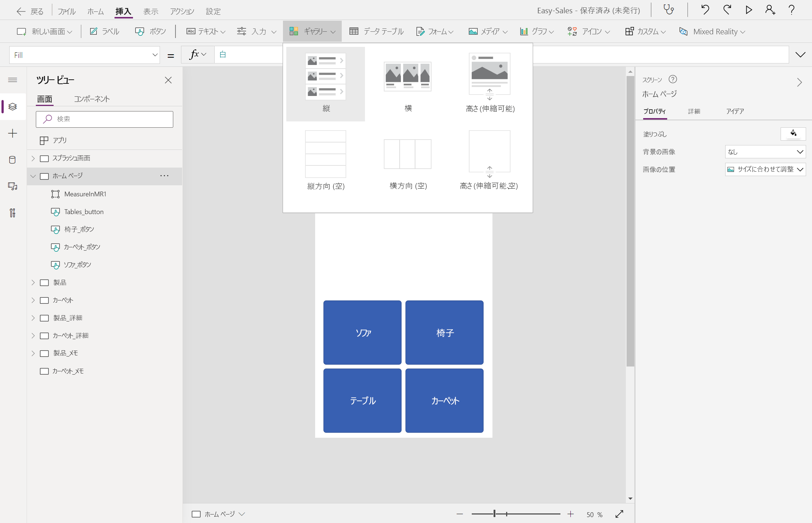Screen dimensions: 812x523
Task: Open Advanced tools icon in sidebar
Action: pos(13,213)
